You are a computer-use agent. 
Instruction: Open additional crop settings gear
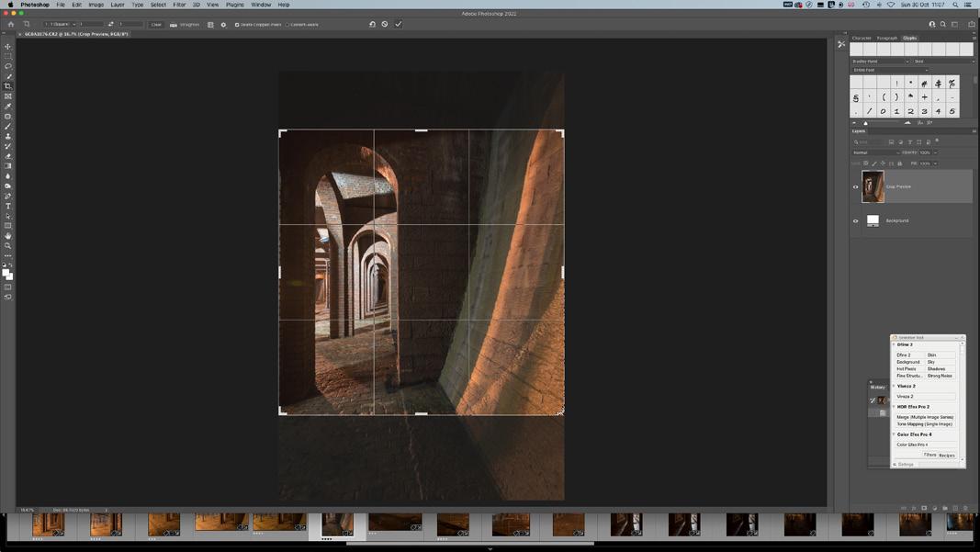223,25
